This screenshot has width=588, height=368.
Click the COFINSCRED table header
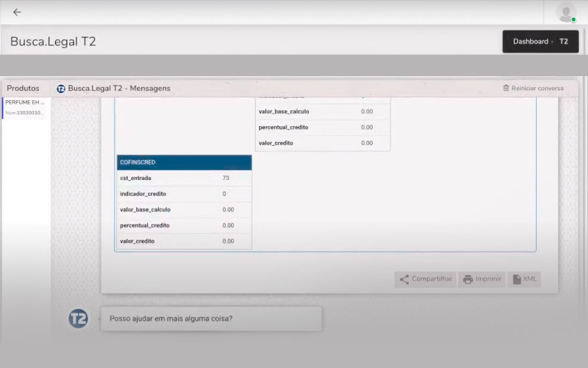[x=184, y=162]
